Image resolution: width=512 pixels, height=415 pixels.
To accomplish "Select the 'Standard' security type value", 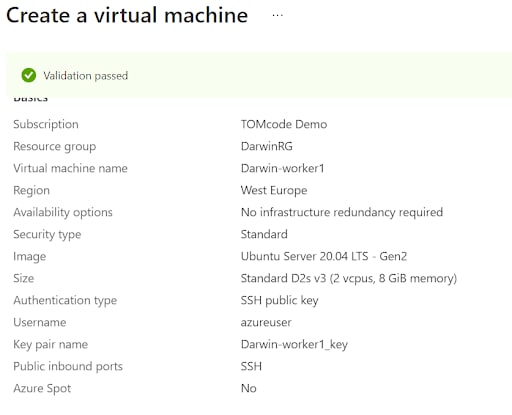I will click(x=264, y=234).
